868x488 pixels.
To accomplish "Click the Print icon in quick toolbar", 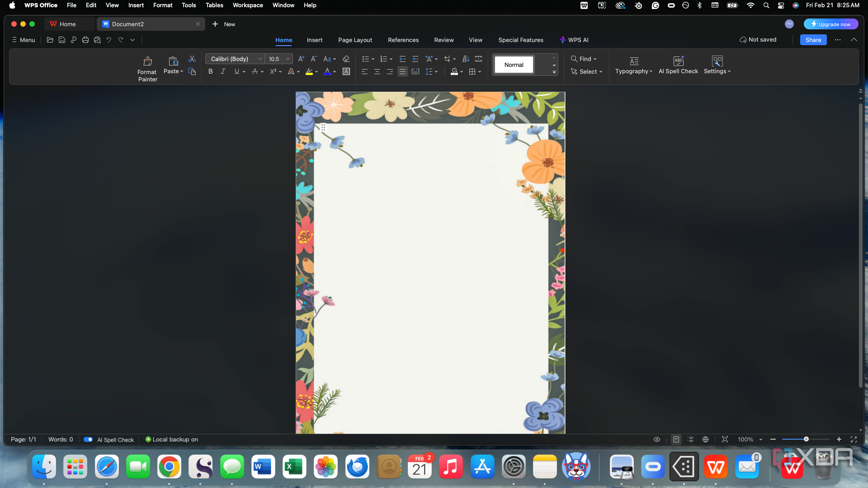I will coord(85,40).
